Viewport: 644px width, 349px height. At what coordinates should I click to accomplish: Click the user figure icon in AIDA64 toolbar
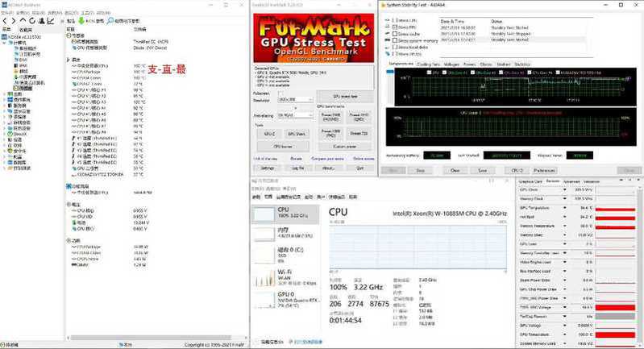tap(41, 20)
